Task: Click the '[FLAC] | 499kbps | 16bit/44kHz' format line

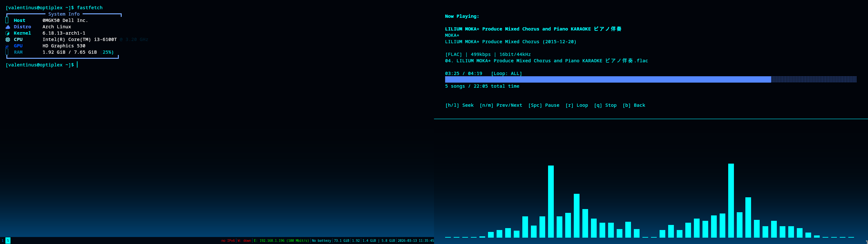Action: click(x=488, y=54)
